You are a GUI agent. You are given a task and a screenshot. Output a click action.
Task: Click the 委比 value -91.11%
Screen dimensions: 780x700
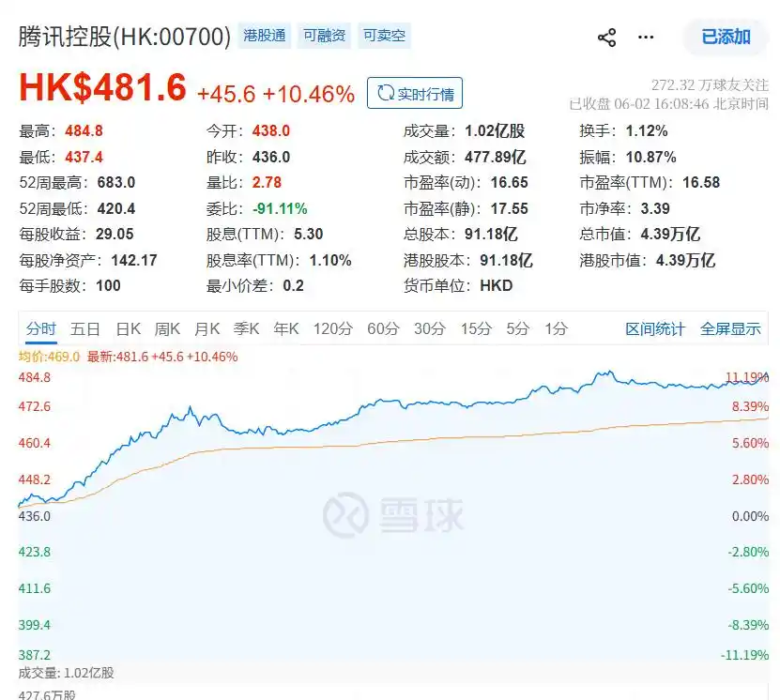pyautogui.click(x=280, y=208)
